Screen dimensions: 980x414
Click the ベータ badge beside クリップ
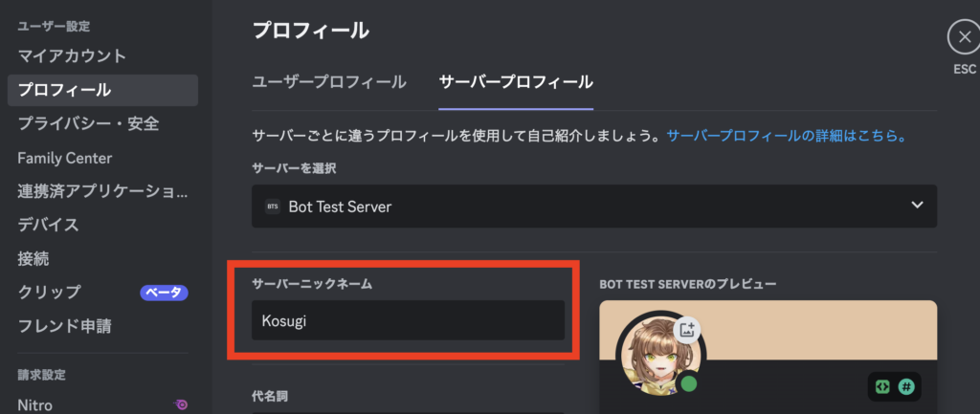click(164, 292)
